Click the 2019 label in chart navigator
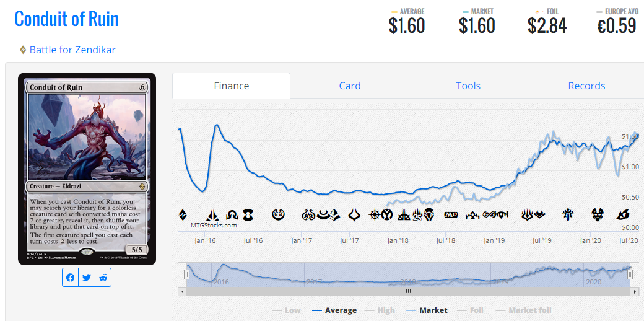The width and height of the screenshot is (644, 321). pyautogui.click(x=501, y=283)
